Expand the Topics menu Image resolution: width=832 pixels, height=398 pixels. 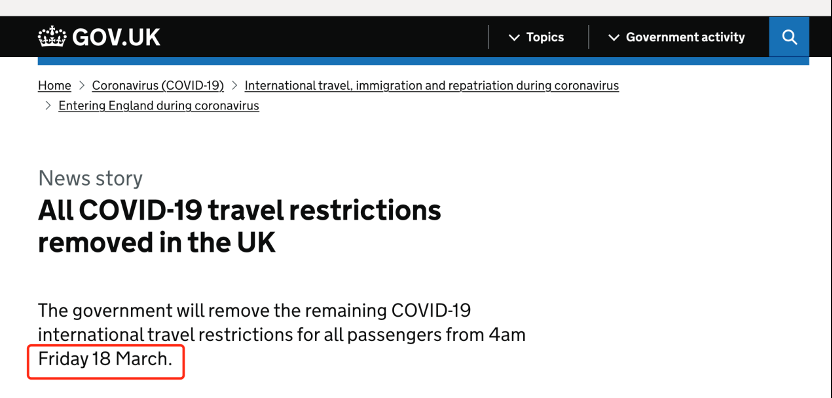(x=536, y=37)
